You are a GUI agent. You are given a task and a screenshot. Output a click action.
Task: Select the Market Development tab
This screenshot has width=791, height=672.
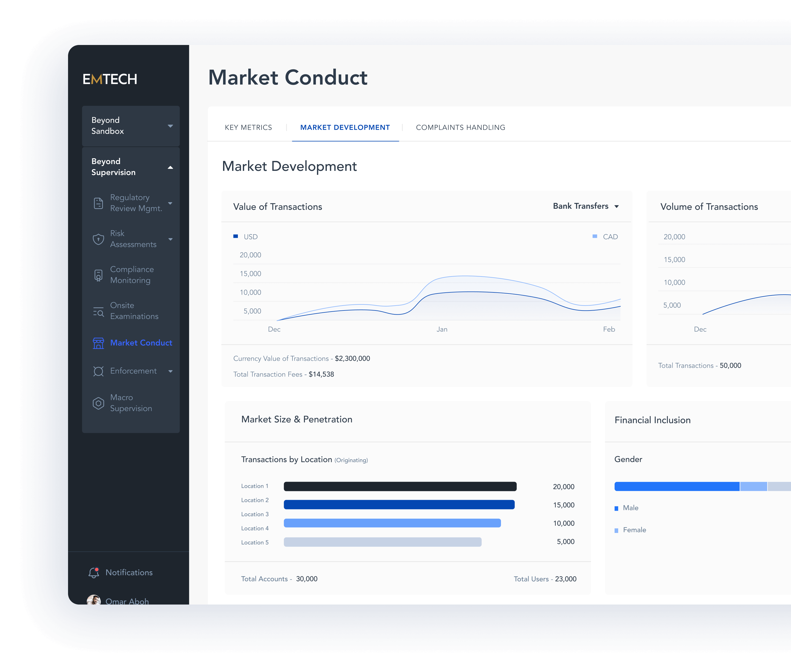346,127
